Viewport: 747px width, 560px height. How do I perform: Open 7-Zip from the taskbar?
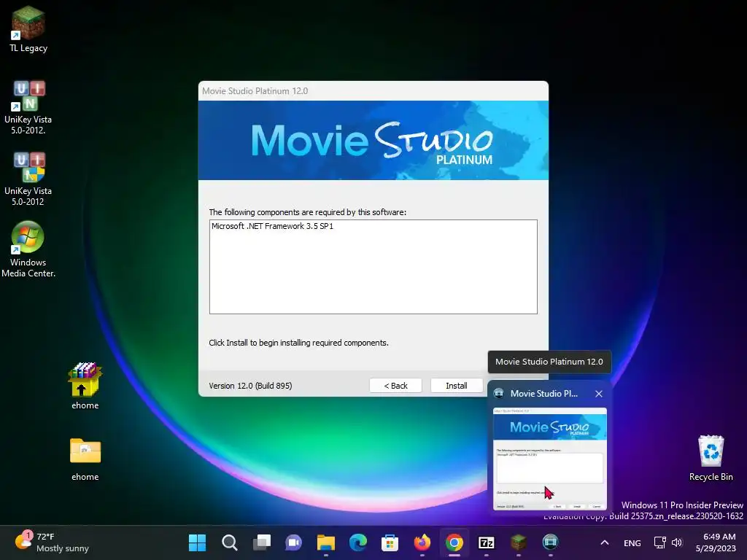pyautogui.click(x=486, y=542)
